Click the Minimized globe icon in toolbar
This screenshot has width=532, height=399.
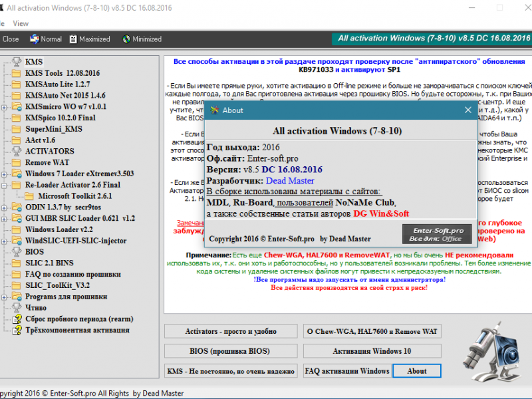point(126,39)
